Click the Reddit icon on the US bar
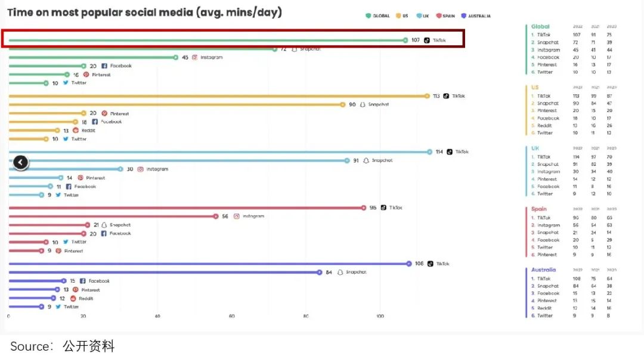Screen dimensions: 644x359 [x=75, y=130]
